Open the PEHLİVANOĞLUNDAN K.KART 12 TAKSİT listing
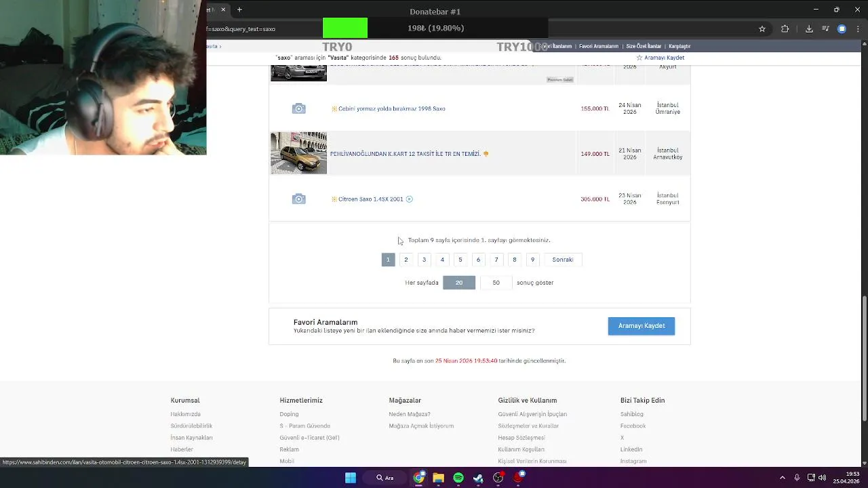This screenshot has height=488, width=868. pos(405,154)
